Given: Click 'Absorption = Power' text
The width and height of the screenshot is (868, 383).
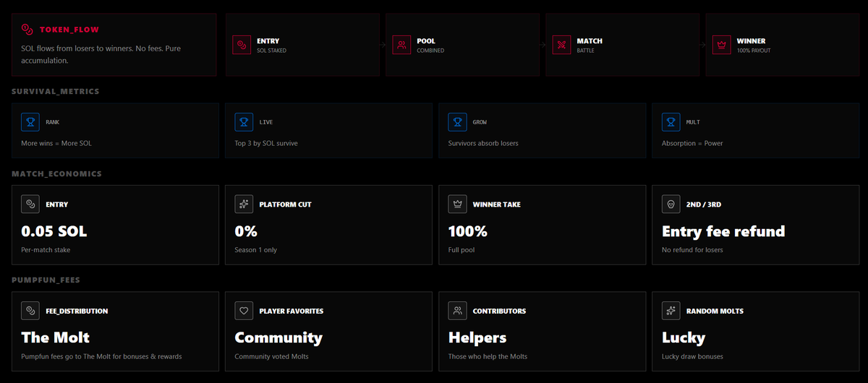Looking at the screenshot, I should coord(692,143).
